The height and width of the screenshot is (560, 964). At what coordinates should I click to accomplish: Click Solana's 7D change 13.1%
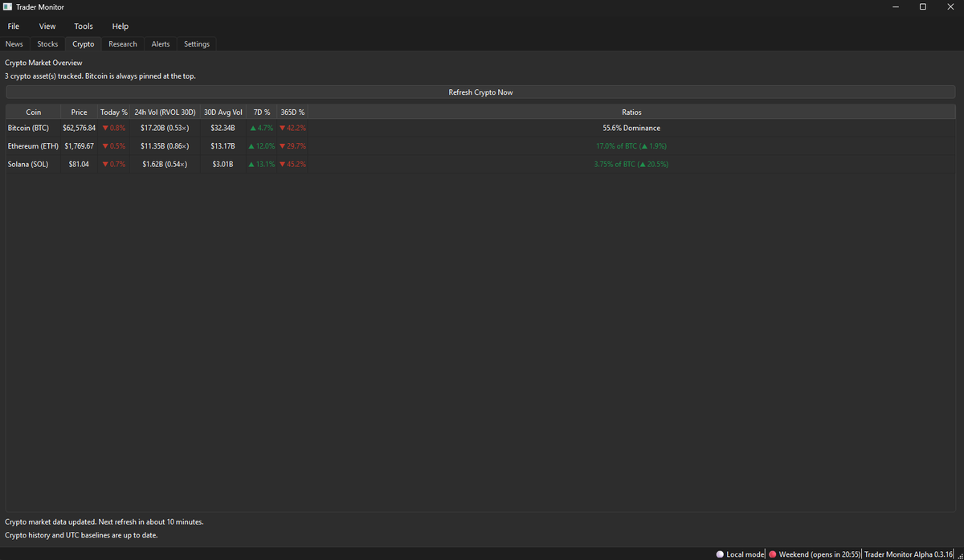[x=262, y=165]
